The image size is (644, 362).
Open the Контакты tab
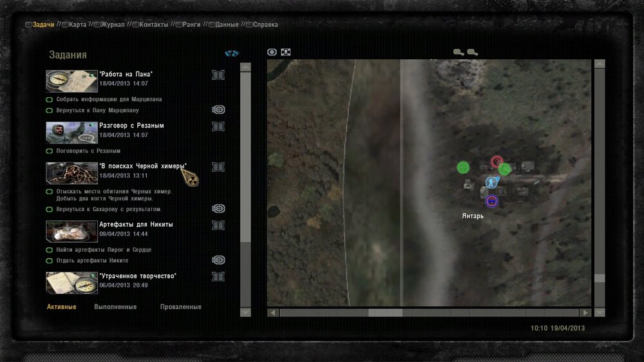coord(154,24)
